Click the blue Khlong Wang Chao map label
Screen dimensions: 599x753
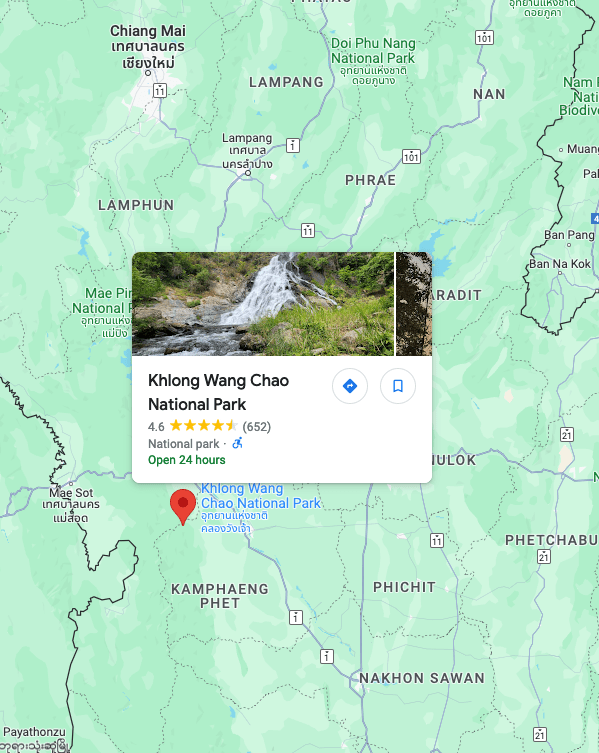[x=260, y=496]
